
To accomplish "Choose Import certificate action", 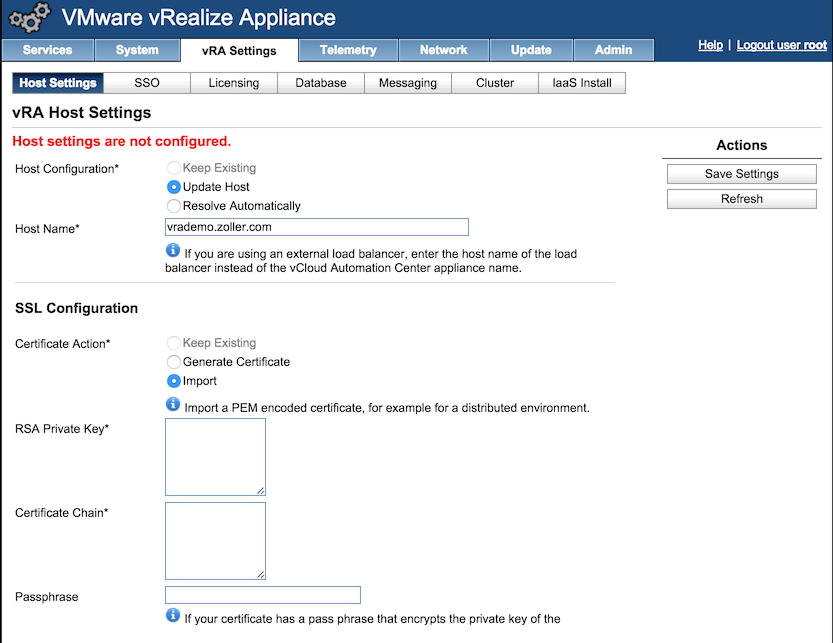I will 174,381.
